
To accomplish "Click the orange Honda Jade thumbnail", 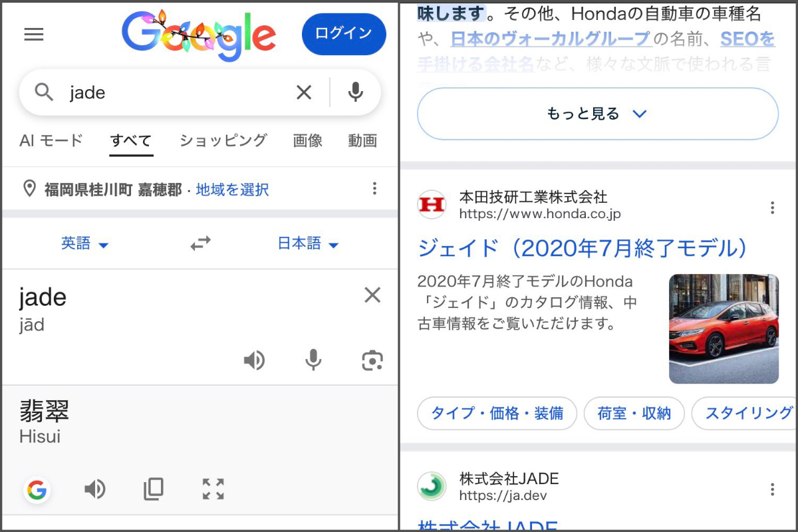I will tap(724, 329).
